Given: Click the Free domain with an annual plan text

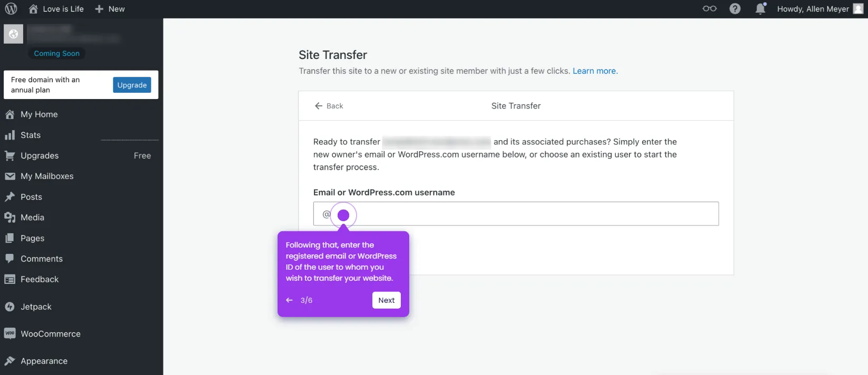Looking at the screenshot, I should click(45, 85).
